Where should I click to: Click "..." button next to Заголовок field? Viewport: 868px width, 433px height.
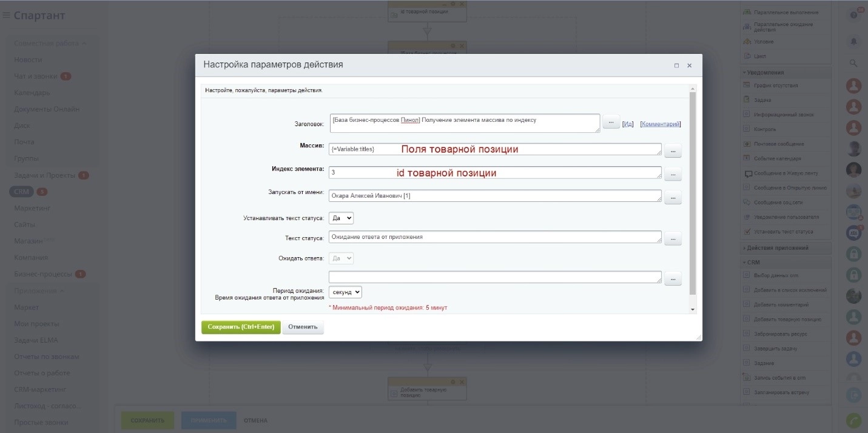(611, 122)
